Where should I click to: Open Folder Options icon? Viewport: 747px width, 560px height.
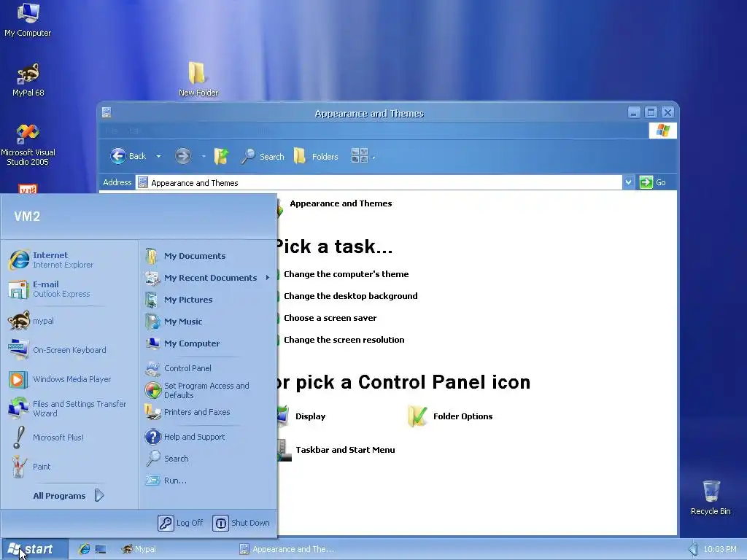[450, 416]
